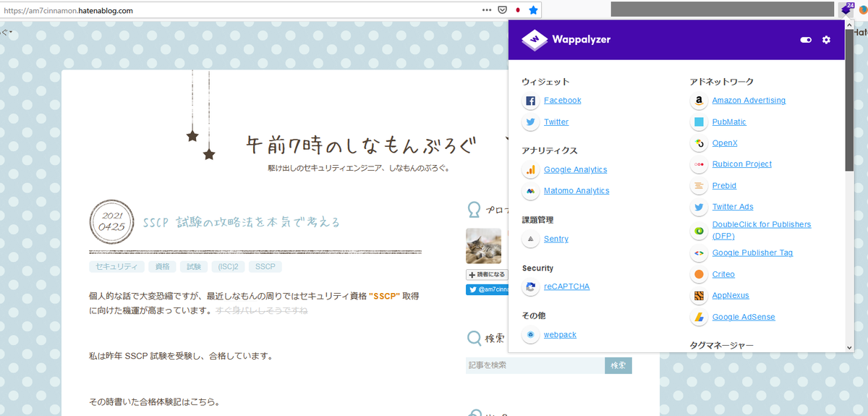868x416 pixels.
Task: Select the (ISC)2 tag
Action: [x=228, y=267]
